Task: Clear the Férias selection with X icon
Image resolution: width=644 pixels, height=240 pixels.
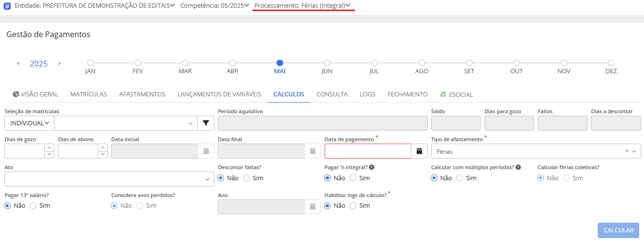Action: tap(627, 151)
